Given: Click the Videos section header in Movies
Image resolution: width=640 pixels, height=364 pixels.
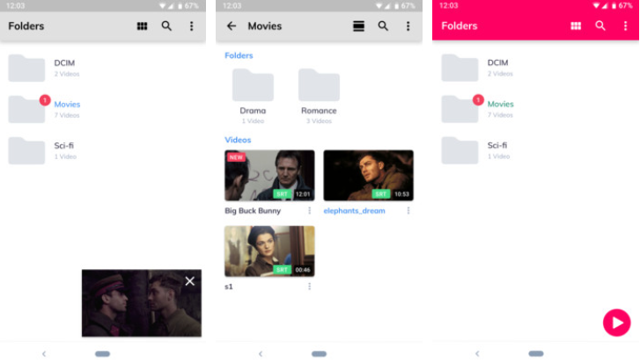Looking at the screenshot, I should coord(238,140).
